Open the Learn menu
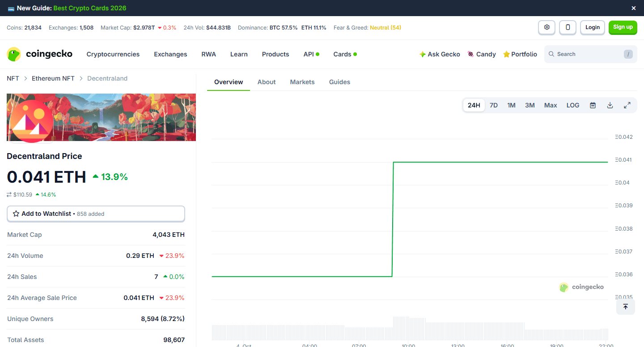 (239, 54)
